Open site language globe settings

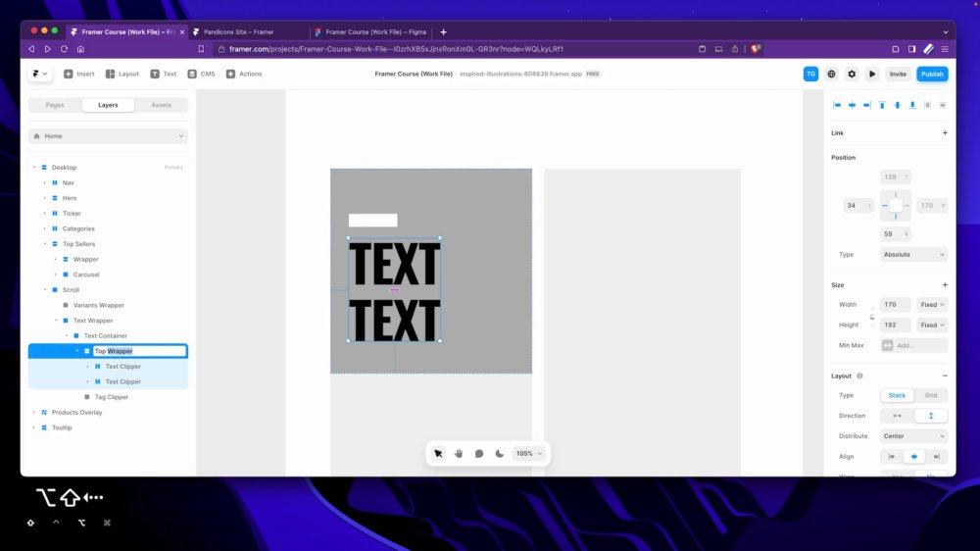pyautogui.click(x=831, y=74)
